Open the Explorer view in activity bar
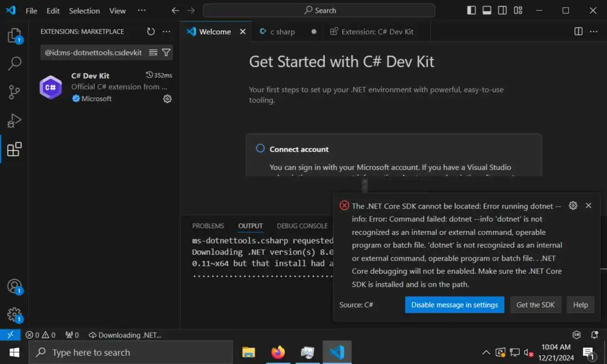Viewport: 607px width, 364px height. 14,36
